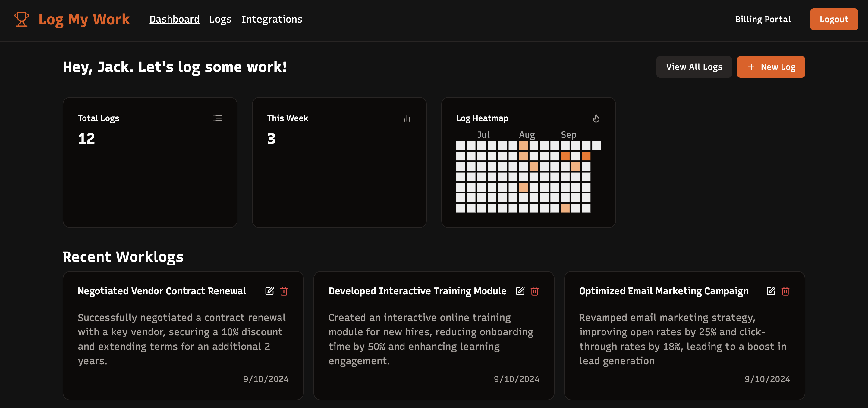The height and width of the screenshot is (408, 868).
Task: Click the Negotiated Vendor Contract Renewal title
Action: point(162,291)
